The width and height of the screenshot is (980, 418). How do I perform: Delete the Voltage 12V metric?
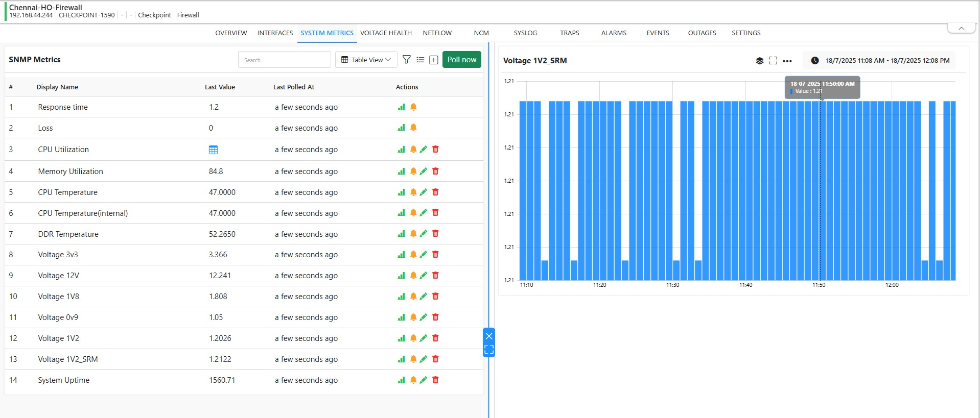pyautogui.click(x=435, y=276)
